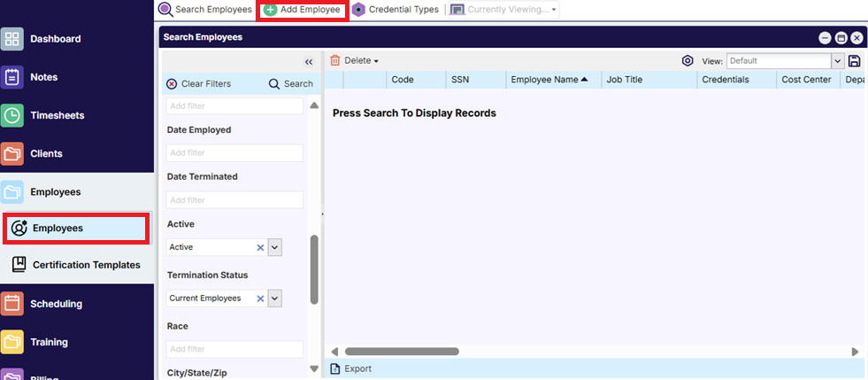Image resolution: width=868 pixels, height=380 pixels.
Task: Click the Credentials column header
Action: point(737,80)
